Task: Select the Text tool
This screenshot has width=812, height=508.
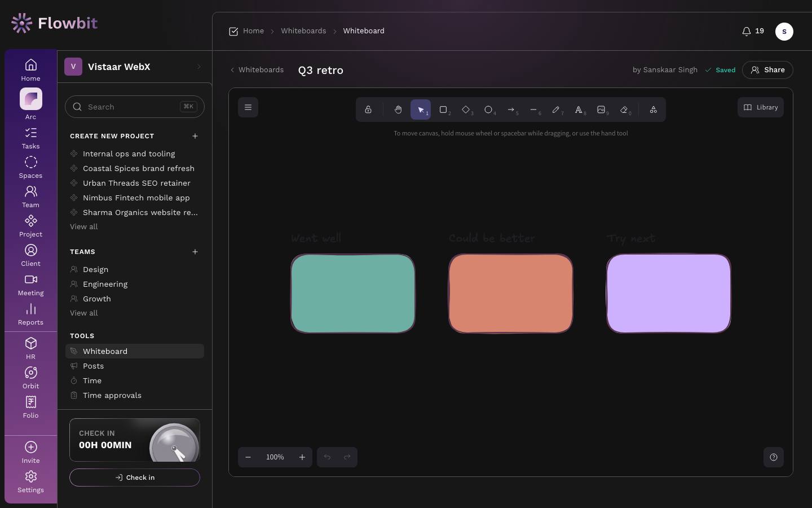Action: click(579, 110)
